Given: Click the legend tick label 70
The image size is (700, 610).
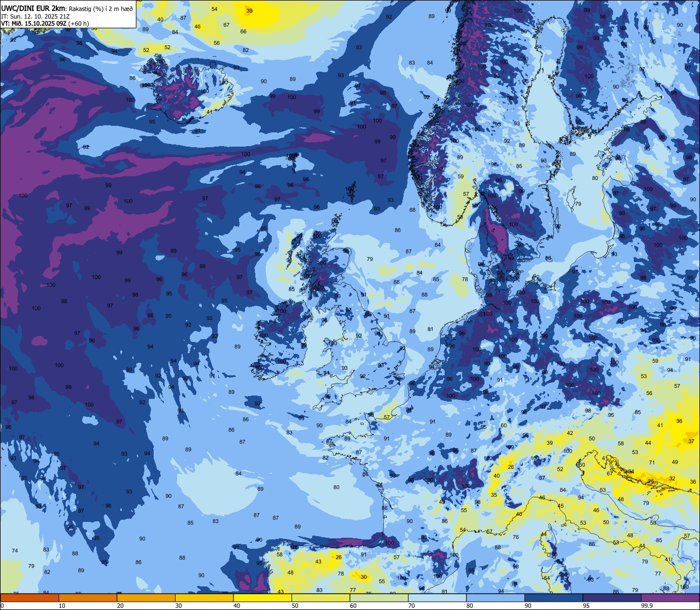Looking at the screenshot, I should pyautogui.click(x=412, y=606).
